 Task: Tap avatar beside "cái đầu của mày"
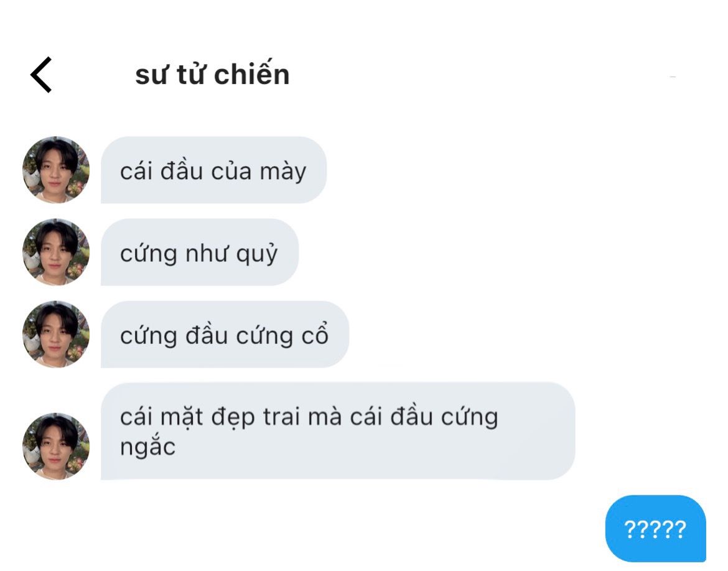pyautogui.click(x=56, y=170)
